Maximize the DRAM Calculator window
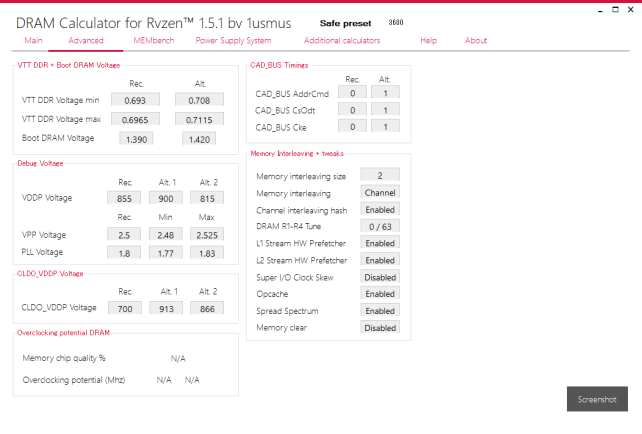Viewport: 642px width, 434px height. click(615, 8)
